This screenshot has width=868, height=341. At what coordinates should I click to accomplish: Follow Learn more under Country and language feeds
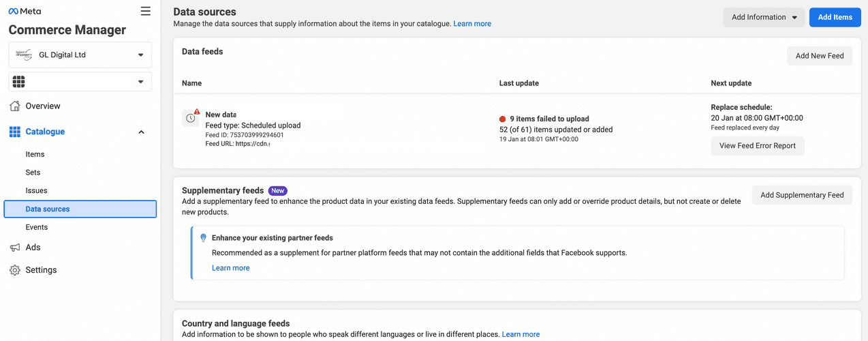pyautogui.click(x=521, y=334)
